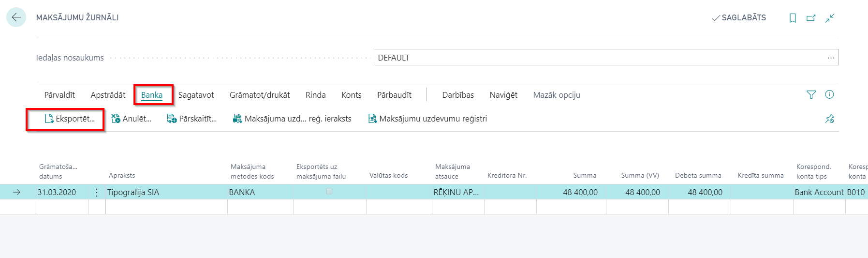The height and width of the screenshot is (258, 868).
Task: Click Maksājuma metodes kods column header
Action: [x=252, y=171]
